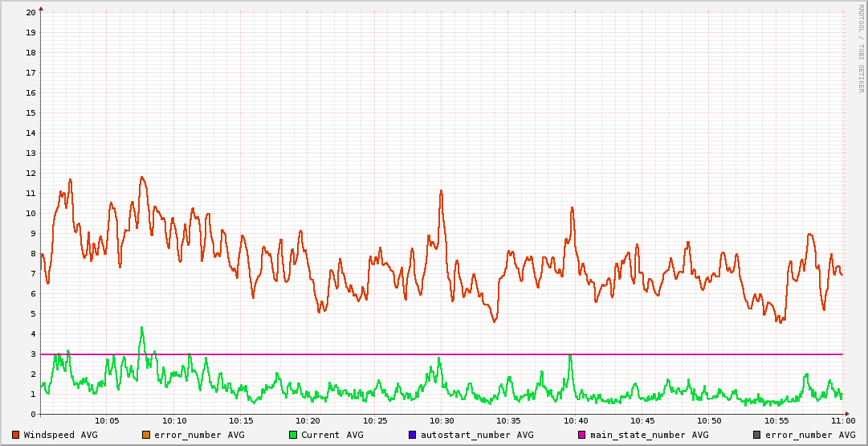This screenshot has height=446, width=868.
Task: Click the orange error_number AVG legend swatch
Action: 146,435
